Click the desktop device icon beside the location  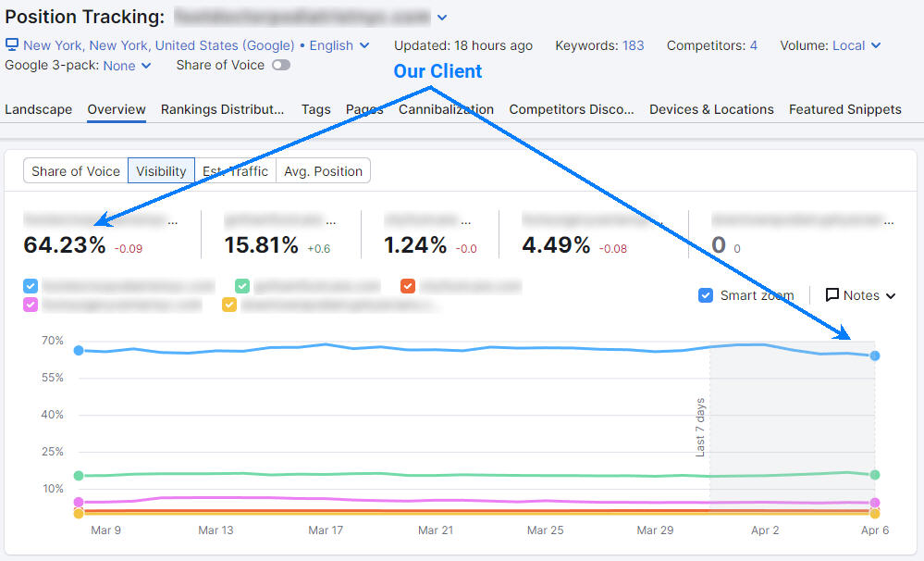click(12, 44)
